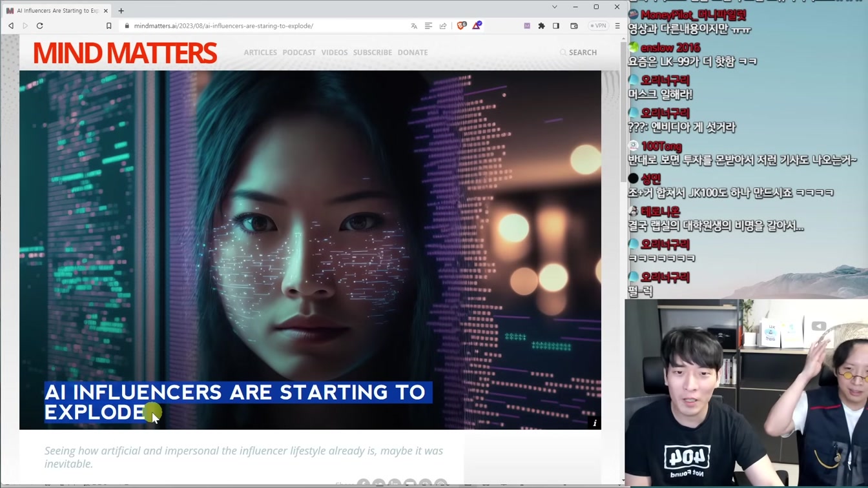Reload the page with the refresh icon
Viewport: 868px width, 488px height.
pyautogui.click(x=39, y=26)
